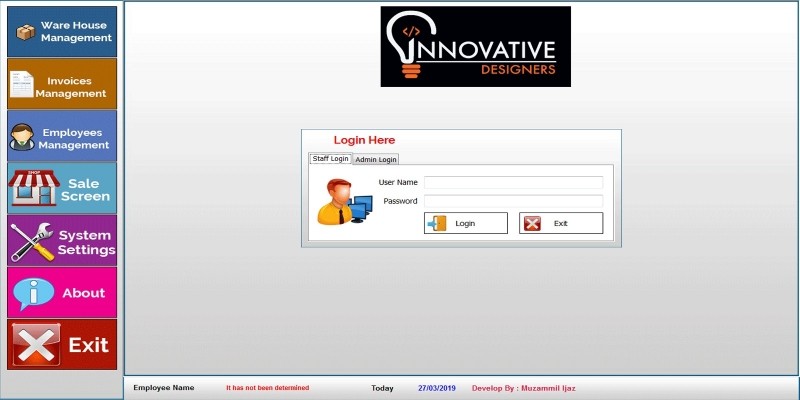Click the red X Exit icon in sidebar
This screenshot has width=800, height=400.
(35, 345)
